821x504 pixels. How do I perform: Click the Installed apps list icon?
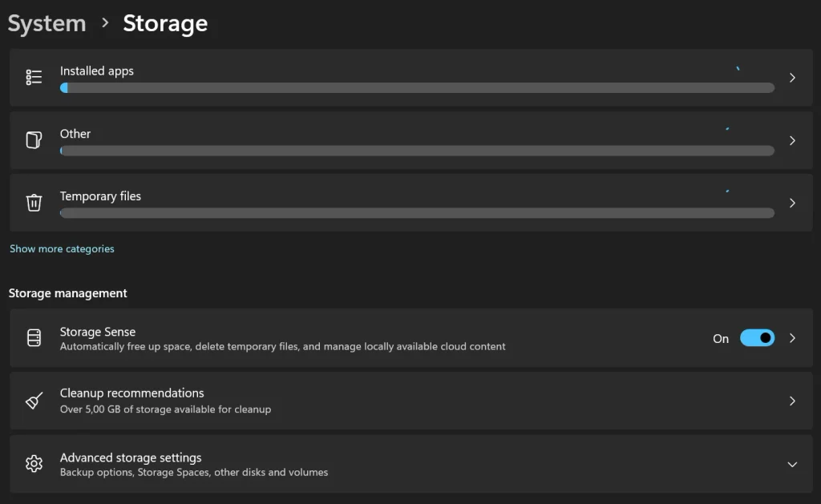pos(34,78)
